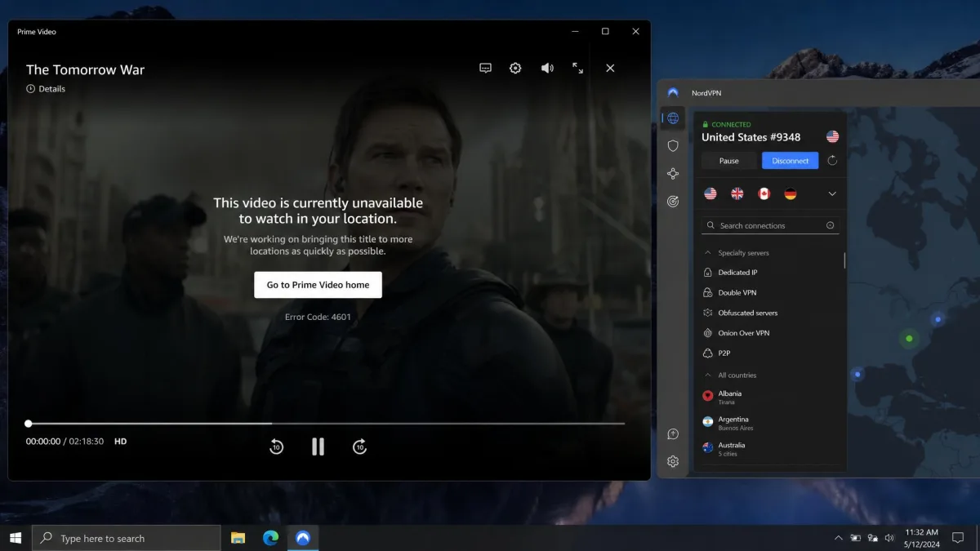
Task: Open the Windows notification center
Action: 960,538
